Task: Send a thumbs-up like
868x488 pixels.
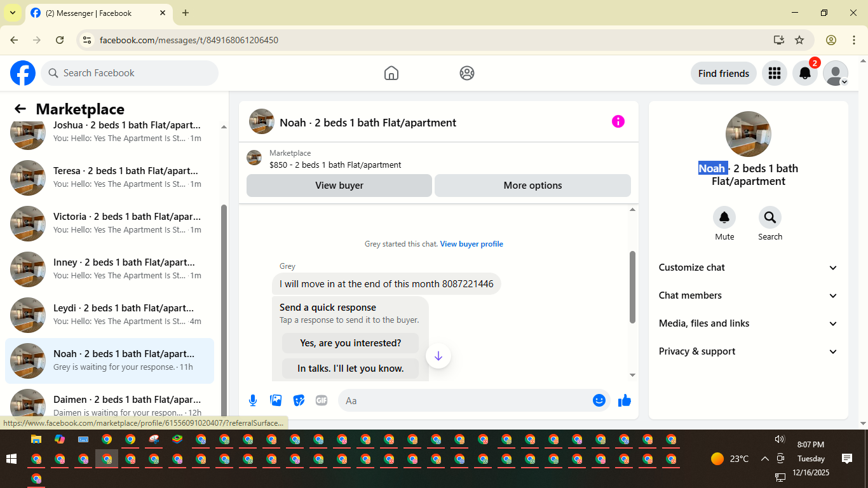Action: click(625, 400)
